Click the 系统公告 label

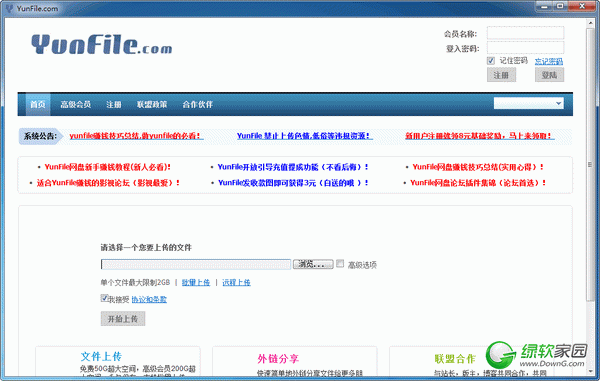click(40, 136)
